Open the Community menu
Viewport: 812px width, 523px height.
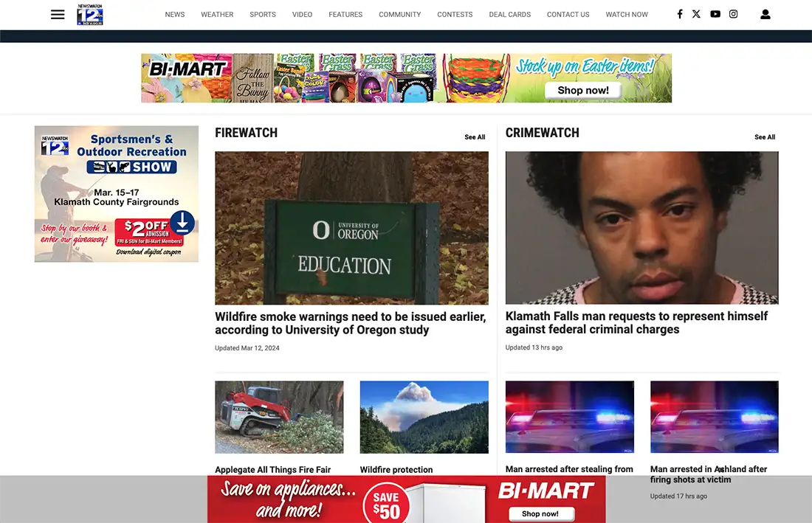[x=400, y=15]
